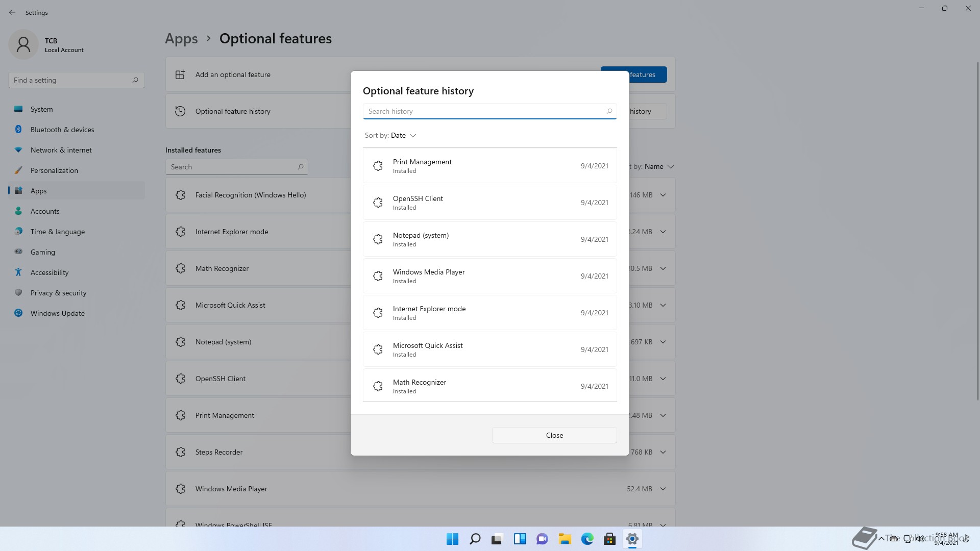
Task: Close the Optional feature history dialog
Action: pyautogui.click(x=554, y=435)
